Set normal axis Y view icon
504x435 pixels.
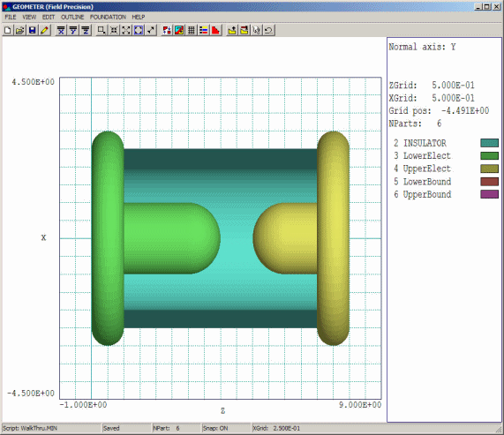pyautogui.click(x=73, y=31)
